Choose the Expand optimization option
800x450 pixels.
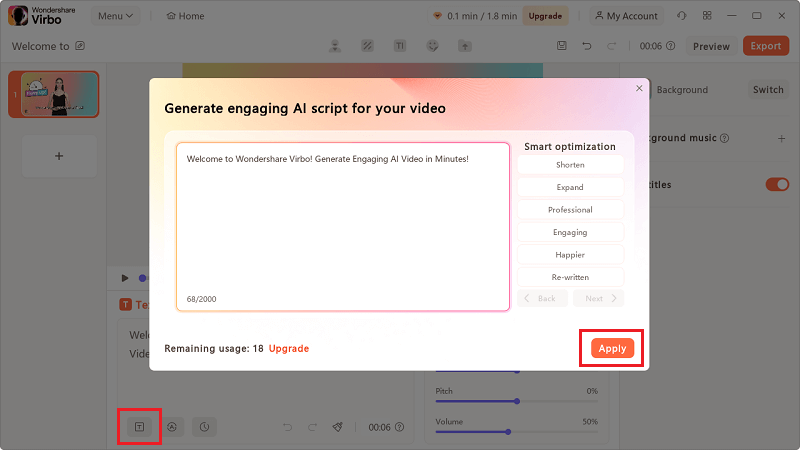click(570, 187)
